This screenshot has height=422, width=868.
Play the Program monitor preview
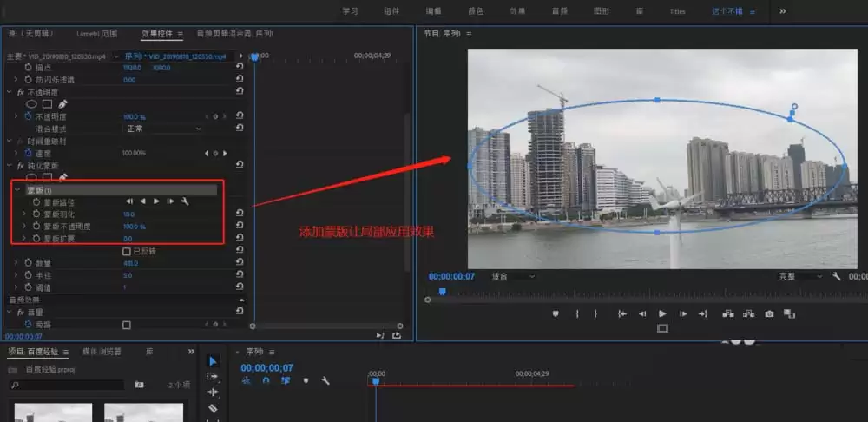coord(662,314)
